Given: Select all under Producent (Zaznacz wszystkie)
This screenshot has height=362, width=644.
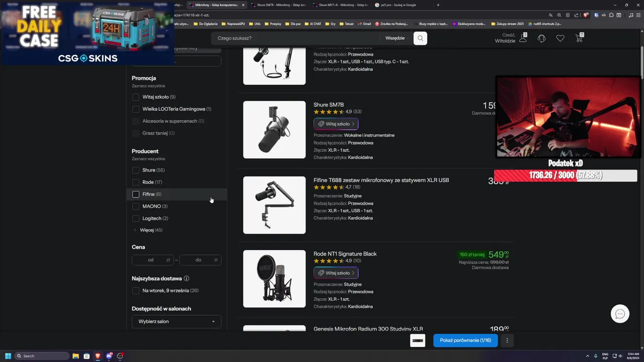Looking at the screenshot, I should pyautogui.click(x=148, y=159).
